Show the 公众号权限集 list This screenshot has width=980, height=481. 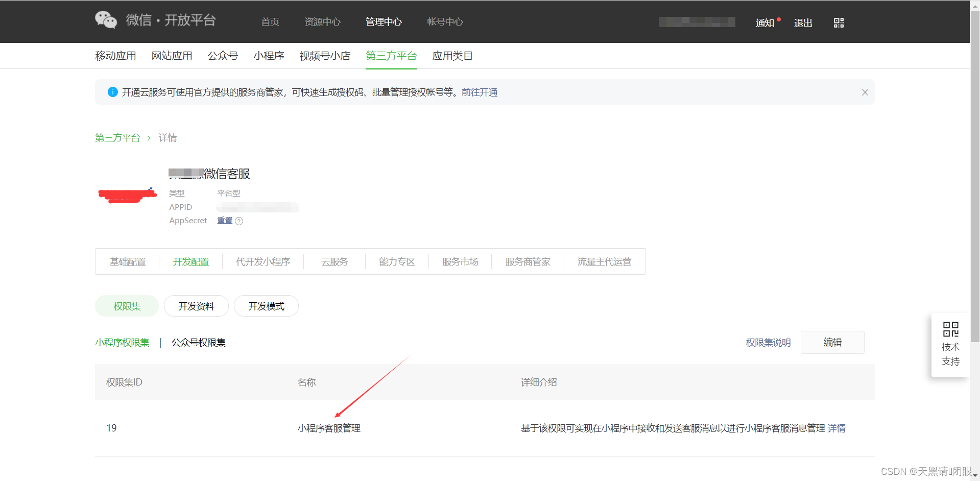coord(199,343)
